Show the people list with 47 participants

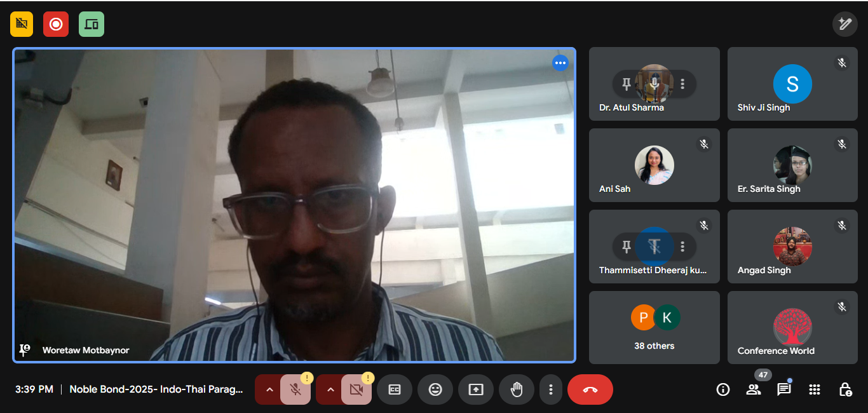point(754,389)
